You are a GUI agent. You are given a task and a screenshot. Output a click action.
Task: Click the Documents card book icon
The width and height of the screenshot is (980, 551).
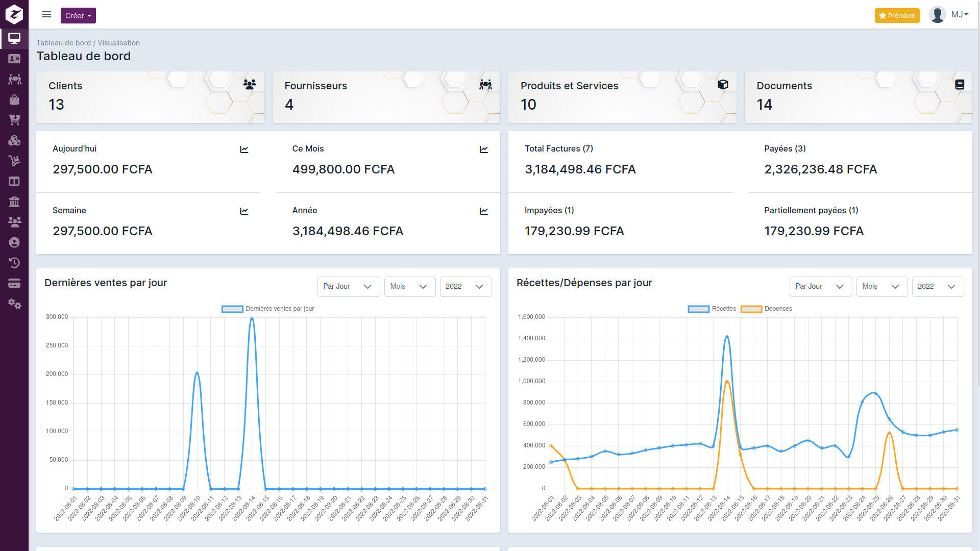960,84
